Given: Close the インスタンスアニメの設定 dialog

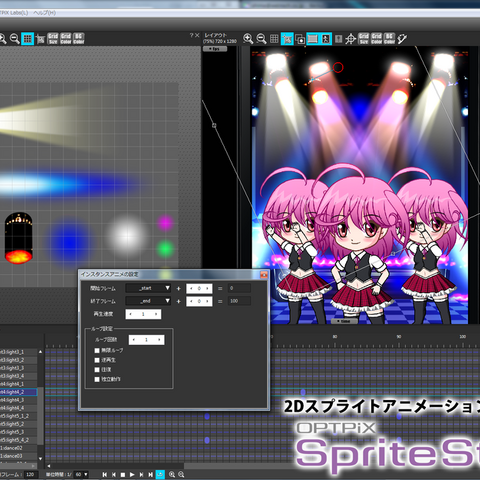Looking at the screenshot, I should (264, 274).
